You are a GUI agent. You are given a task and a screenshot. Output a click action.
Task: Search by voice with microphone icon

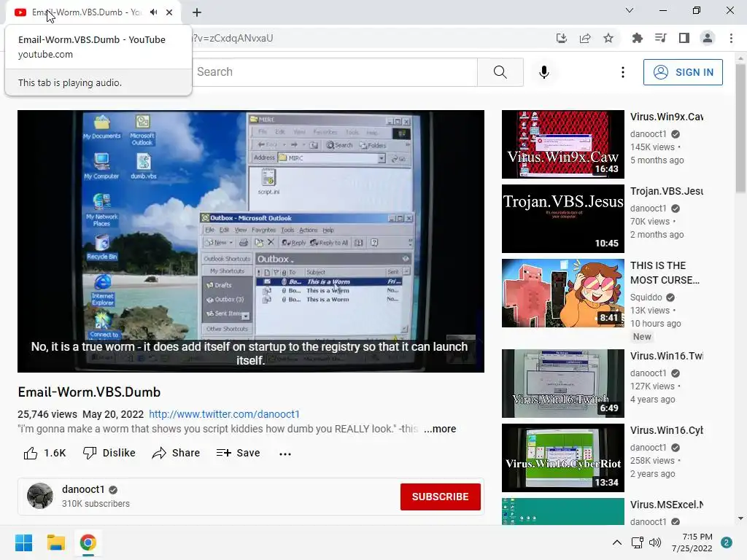point(544,72)
